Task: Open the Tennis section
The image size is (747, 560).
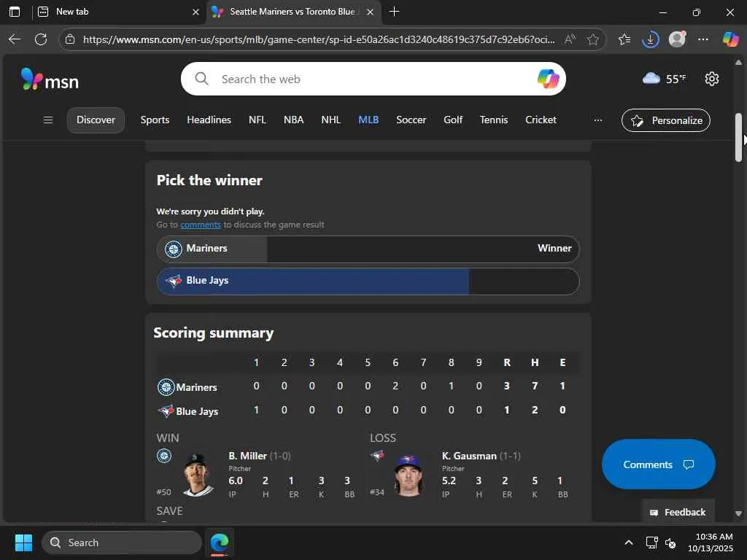Action: [x=494, y=120]
